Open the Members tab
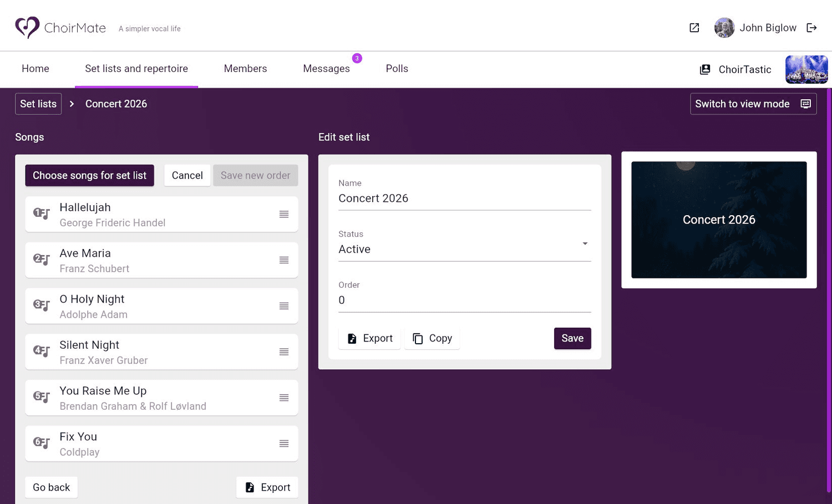The width and height of the screenshot is (832, 504). (x=245, y=69)
